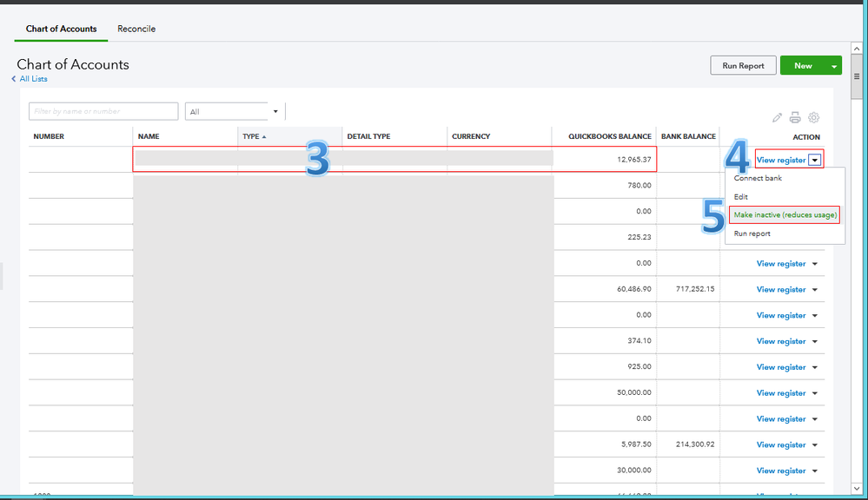Click View register for the 5,987.50 row
This screenshot has height=500, width=868.
(781, 444)
